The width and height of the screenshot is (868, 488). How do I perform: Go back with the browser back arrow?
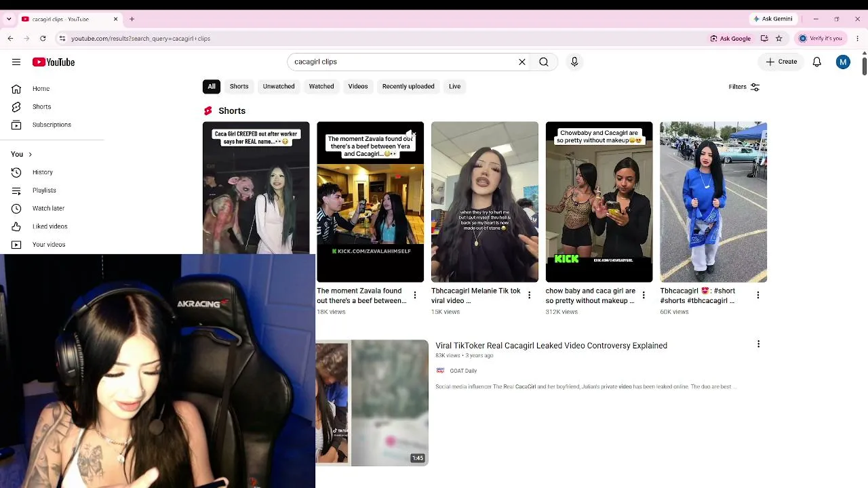click(11, 39)
